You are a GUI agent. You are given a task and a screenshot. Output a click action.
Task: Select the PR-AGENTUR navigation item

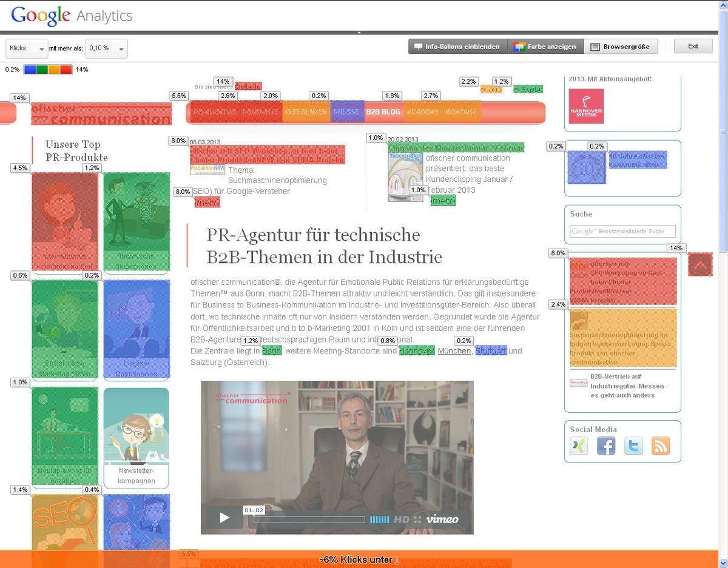(x=214, y=112)
